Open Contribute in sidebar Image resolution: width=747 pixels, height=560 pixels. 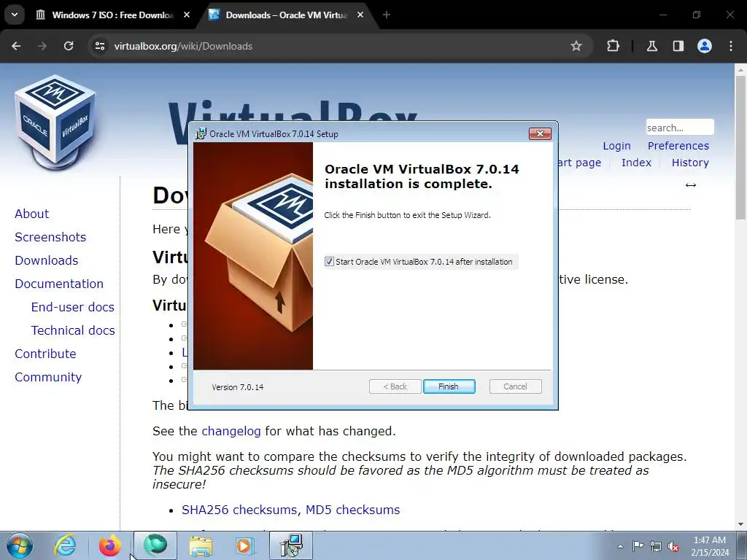[x=45, y=354]
